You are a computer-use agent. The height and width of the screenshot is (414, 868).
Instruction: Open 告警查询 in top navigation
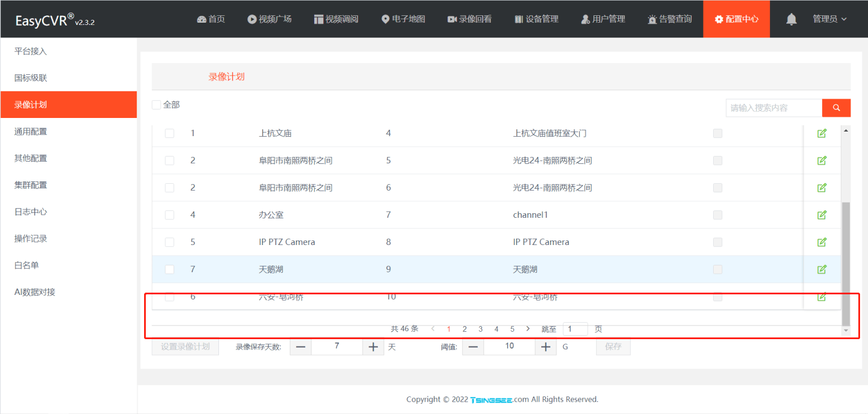coord(670,19)
